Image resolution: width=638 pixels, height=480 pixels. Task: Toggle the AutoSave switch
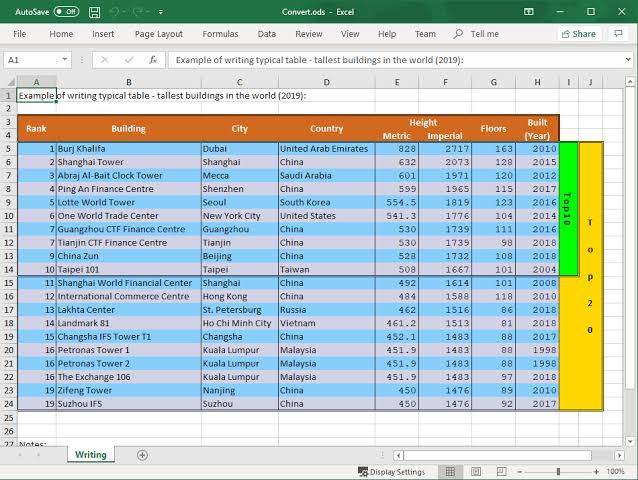(x=66, y=12)
